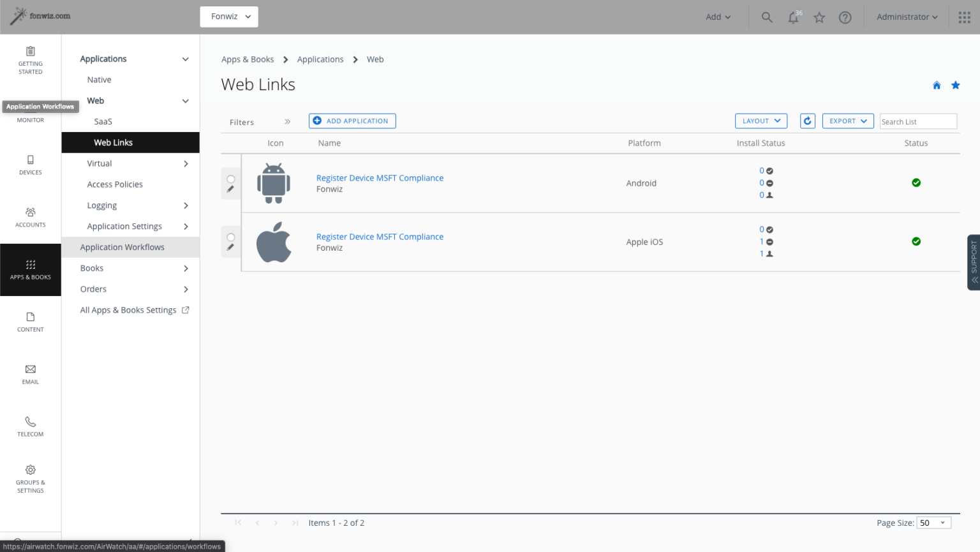Screen dimensions: 980x552
Task: Open the Monitor section in the sidebar
Action: point(30,115)
